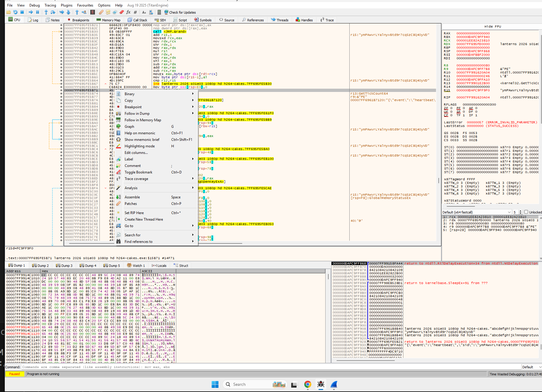Select the AF flag in registers
The height and width of the screenshot is (392, 542).
pyautogui.click(x=471, y=108)
